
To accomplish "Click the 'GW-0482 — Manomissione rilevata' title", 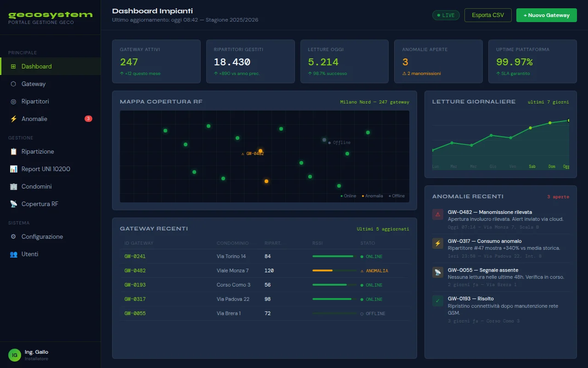I will pos(490,212).
